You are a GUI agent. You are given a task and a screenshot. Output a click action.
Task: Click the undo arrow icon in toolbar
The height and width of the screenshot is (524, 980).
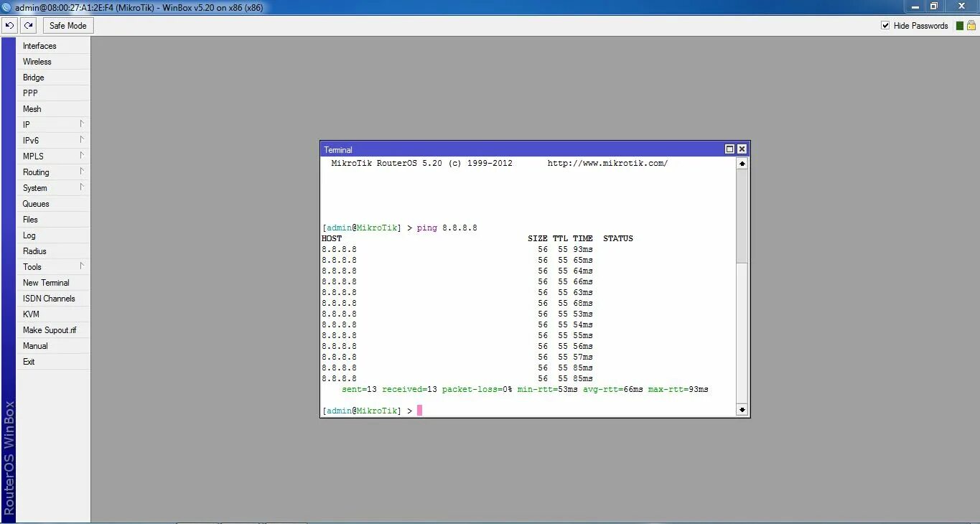[x=9, y=26]
